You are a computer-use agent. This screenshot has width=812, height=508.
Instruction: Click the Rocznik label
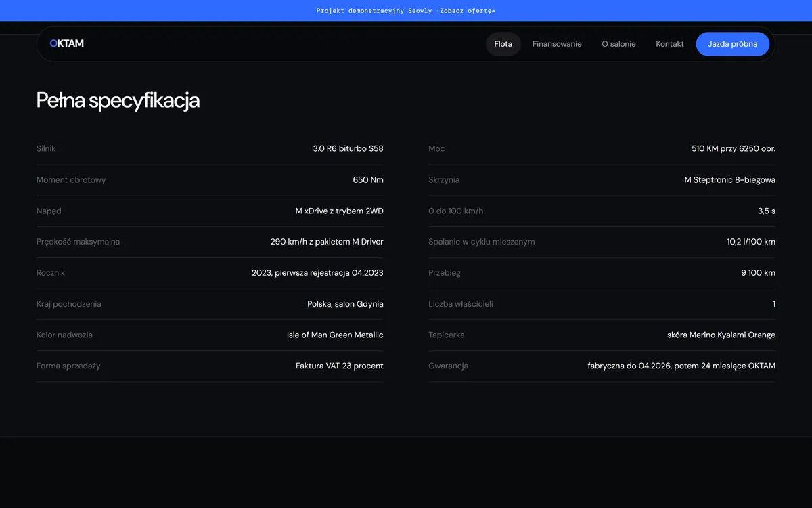(51, 273)
